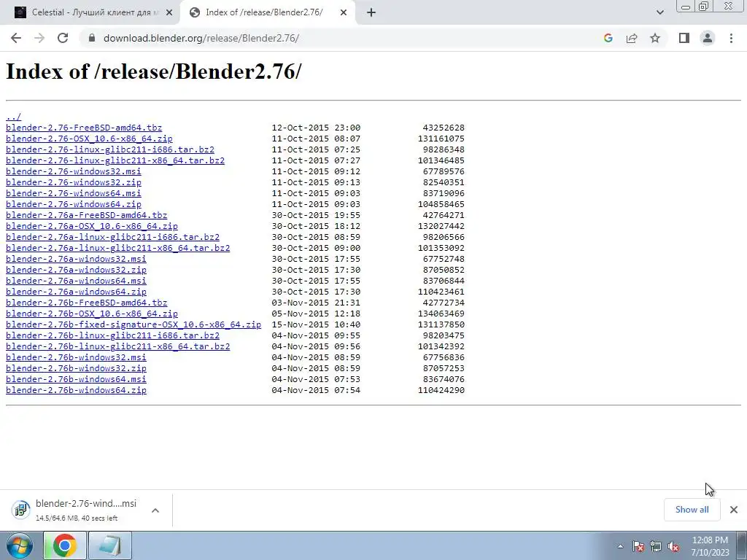The height and width of the screenshot is (560, 747).
Task: Click the padlock site info icon
Action: [x=93, y=38]
